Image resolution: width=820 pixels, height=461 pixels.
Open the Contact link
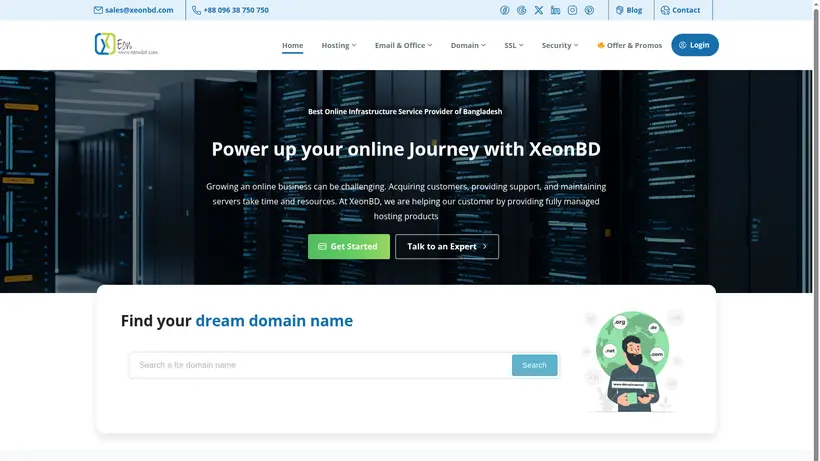click(680, 10)
